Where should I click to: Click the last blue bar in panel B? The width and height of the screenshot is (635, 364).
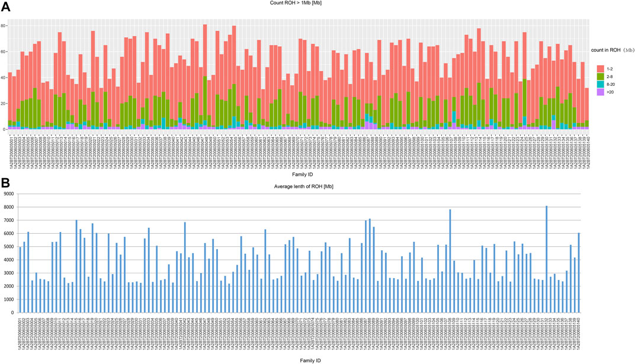pos(579,273)
